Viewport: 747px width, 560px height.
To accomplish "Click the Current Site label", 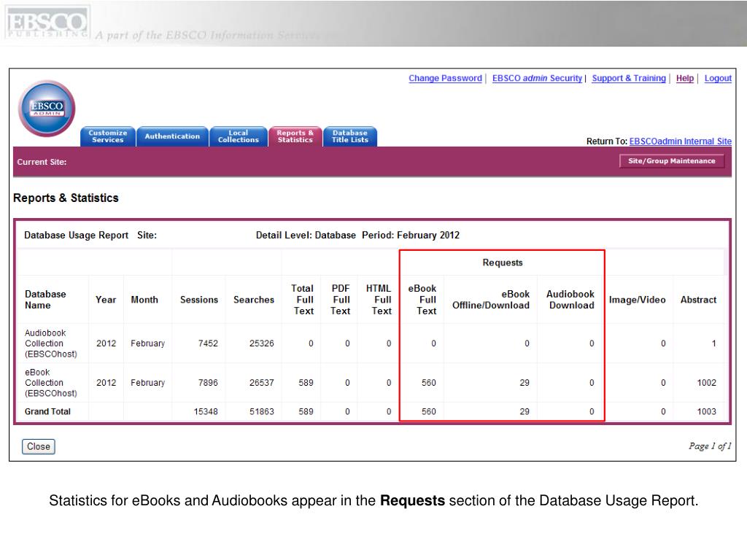I will (x=42, y=162).
